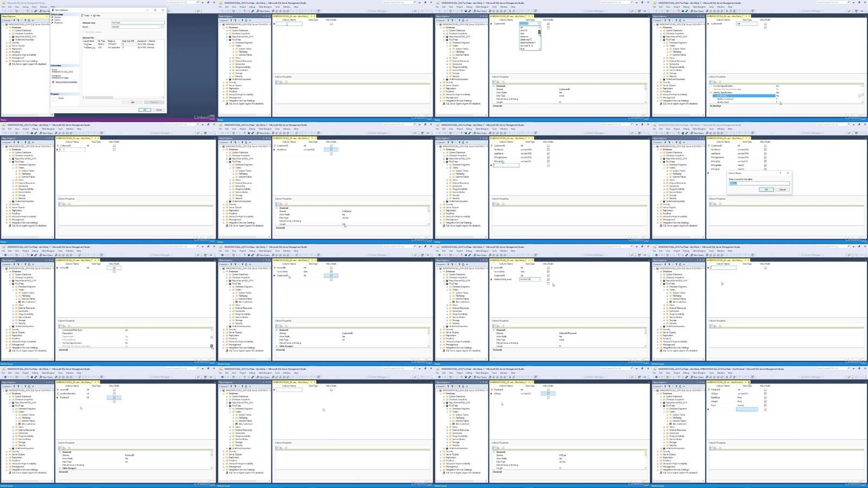Image resolution: width=868 pixels, height=488 pixels.
Task: Click the help question mark in Choose Name
Action: (780, 173)
